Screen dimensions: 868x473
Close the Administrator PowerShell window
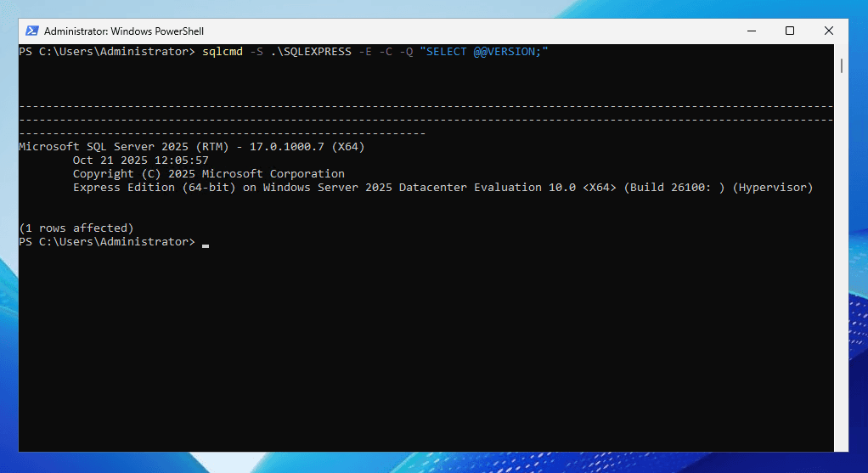coord(829,31)
